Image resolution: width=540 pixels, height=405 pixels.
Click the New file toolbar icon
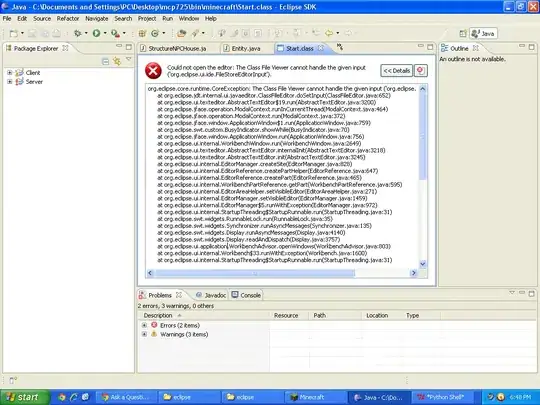coord(14,33)
